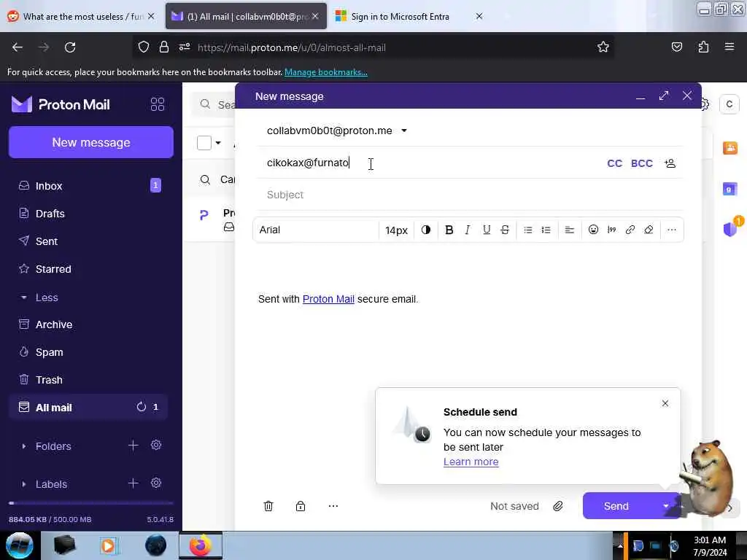Dismiss Schedule send tooltip
The image size is (747, 560).
[x=665, y=403]
